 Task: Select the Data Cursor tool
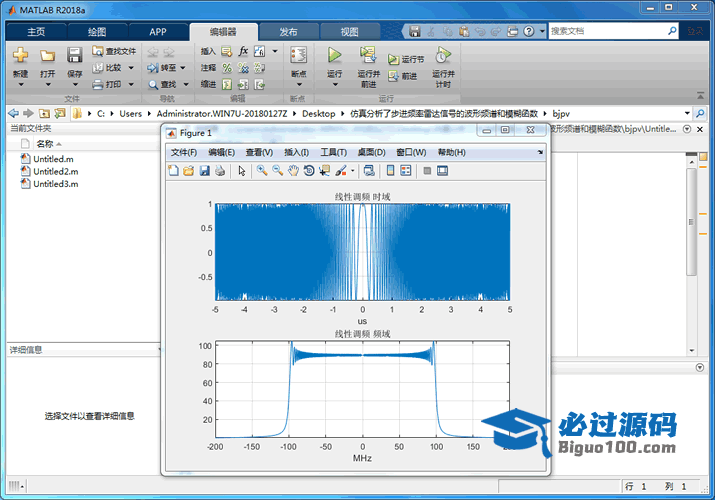[x=324, y=171]
